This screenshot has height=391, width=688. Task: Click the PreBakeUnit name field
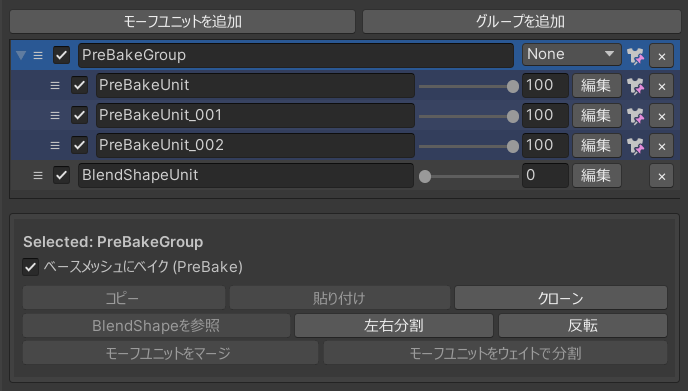pos(255,85)
